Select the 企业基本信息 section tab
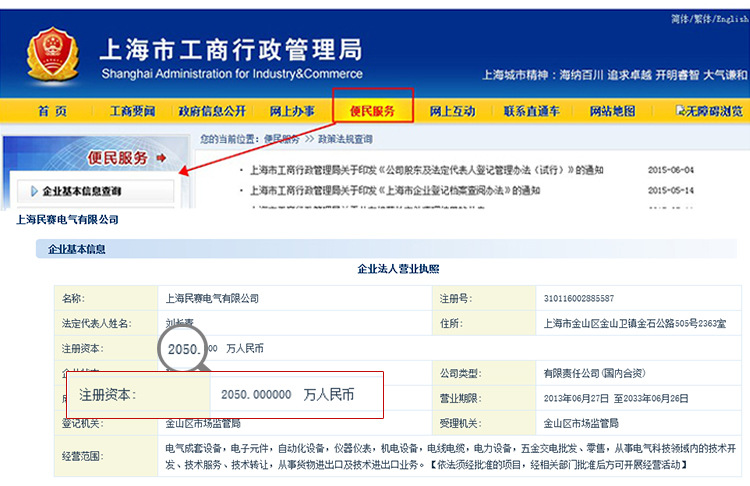 tap(77, 249)
